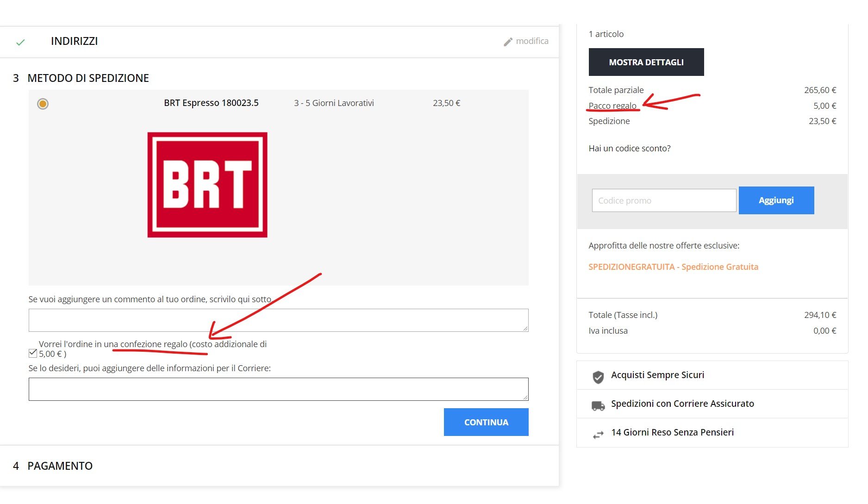Select the BRT Espresso shipping radio button
Viewport: 868px width, 504px height.
point(43,104)
